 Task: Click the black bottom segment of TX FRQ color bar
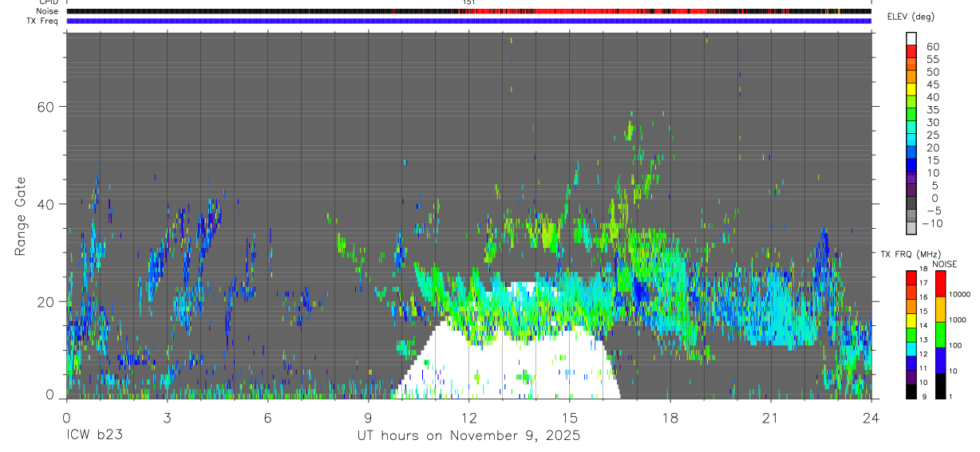pyautogui.click(x=911, y=391)
